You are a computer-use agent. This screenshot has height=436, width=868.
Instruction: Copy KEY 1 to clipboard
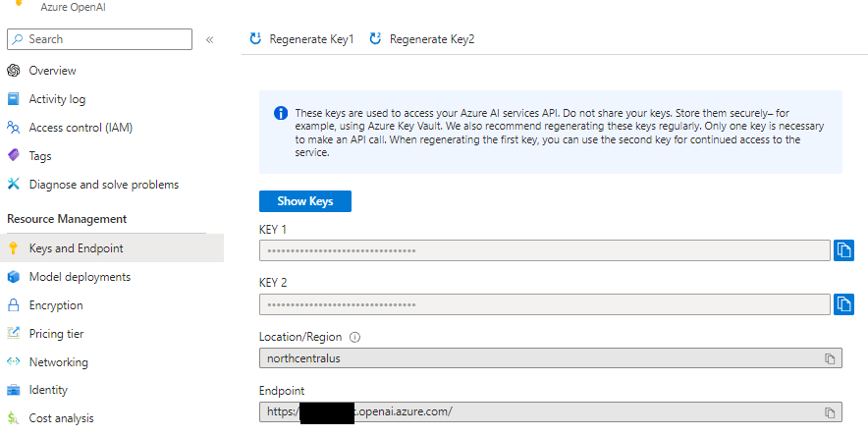coord(843,250)
